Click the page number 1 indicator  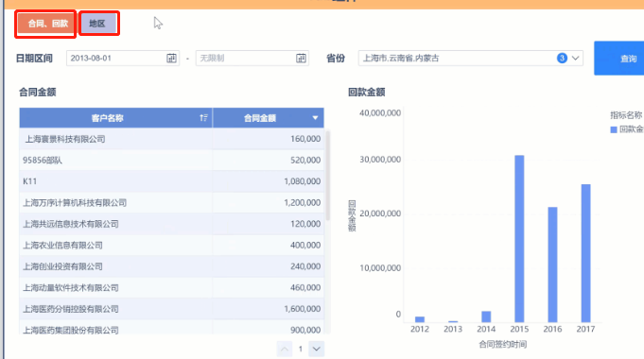(300, 350)
